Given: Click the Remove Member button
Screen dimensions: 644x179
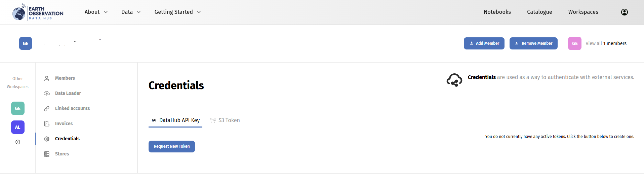Looking at the screenshot, I should (x=533, y=43).
